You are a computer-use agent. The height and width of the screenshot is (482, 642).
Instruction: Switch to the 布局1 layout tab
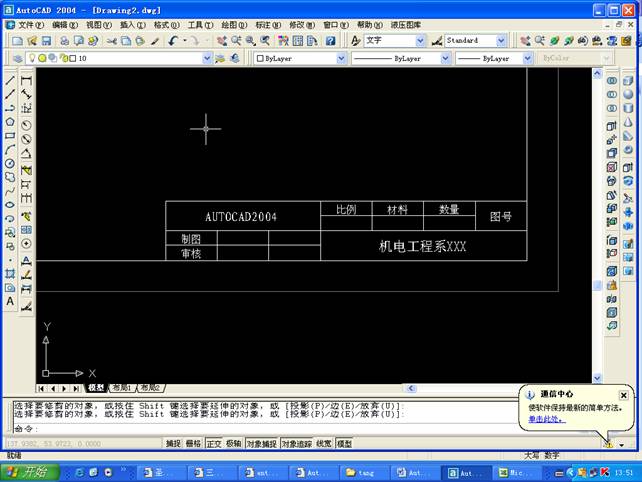click(x=122, y=387)
